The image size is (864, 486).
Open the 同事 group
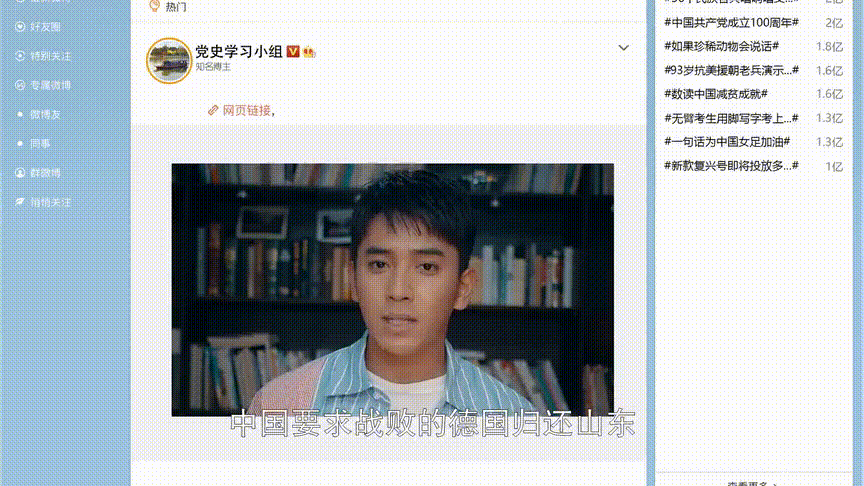(x=40, y=143)
